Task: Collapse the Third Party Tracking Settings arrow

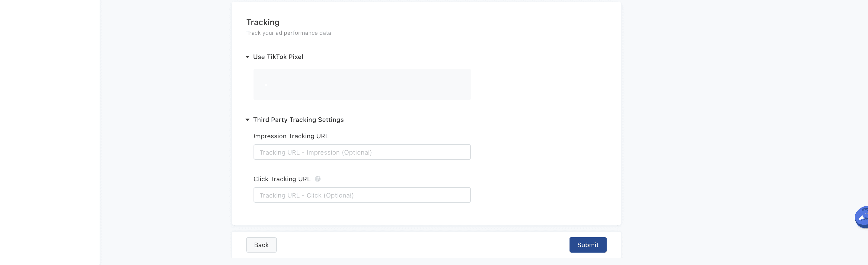Action: tap(247, 120)
